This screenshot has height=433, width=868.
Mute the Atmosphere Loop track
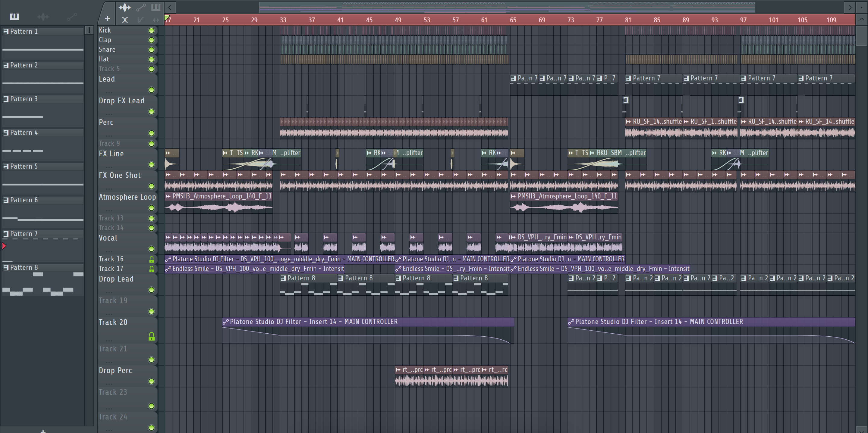[x=152, y=208]
